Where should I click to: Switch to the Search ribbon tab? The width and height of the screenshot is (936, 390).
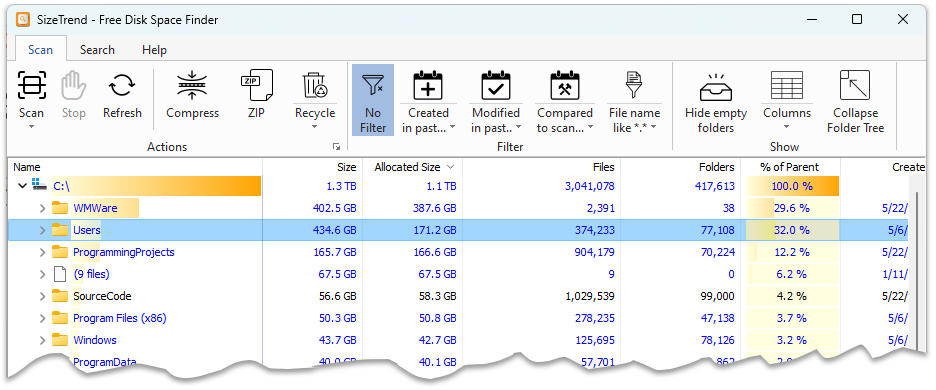pyautogui.click(x=97, y=50)
